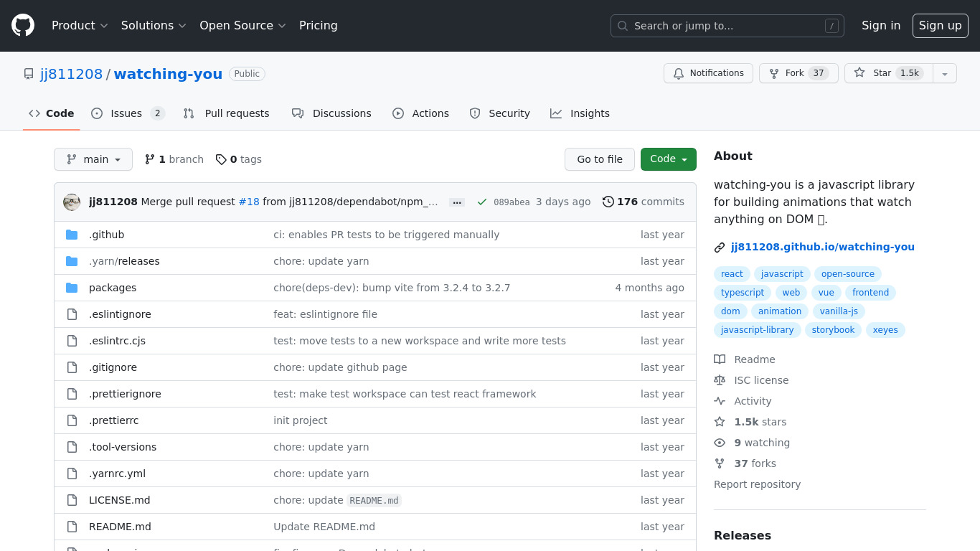Viewport: 980px width, 551px height.
Task: Open the Pull requests tab
Action: click(x=227, y=113)
